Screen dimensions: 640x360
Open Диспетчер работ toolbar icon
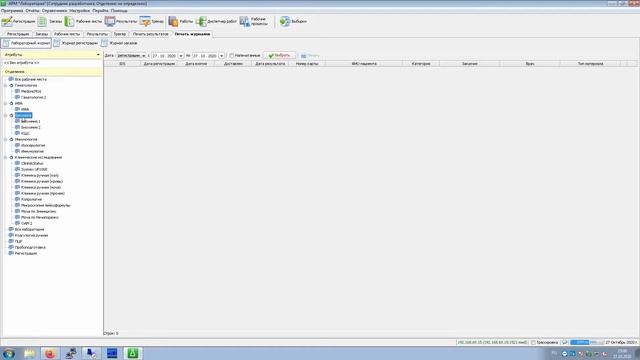[201, 21]
